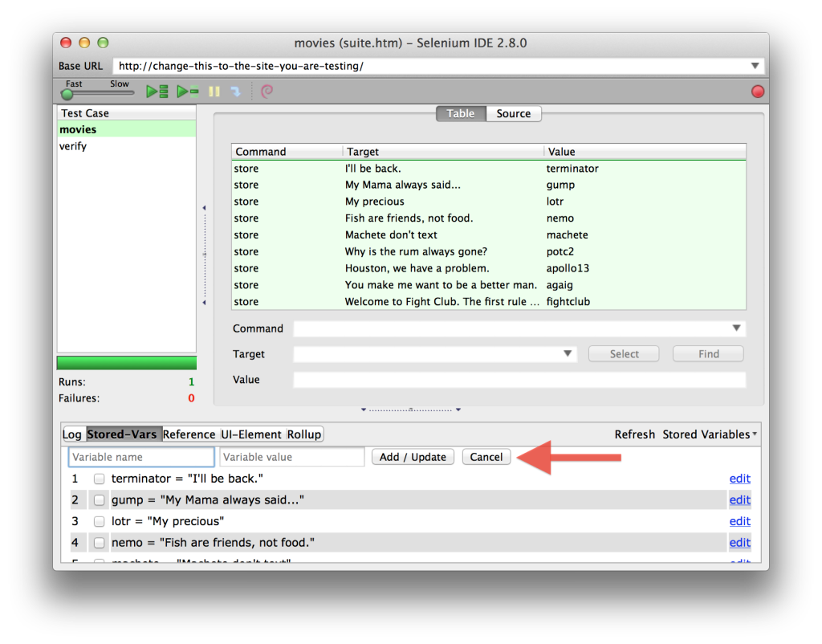Play the current test case

(188, 92)
